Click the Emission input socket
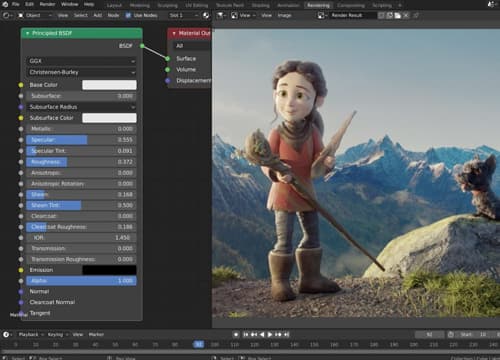 pyautogui.click(x=21, y=270)
